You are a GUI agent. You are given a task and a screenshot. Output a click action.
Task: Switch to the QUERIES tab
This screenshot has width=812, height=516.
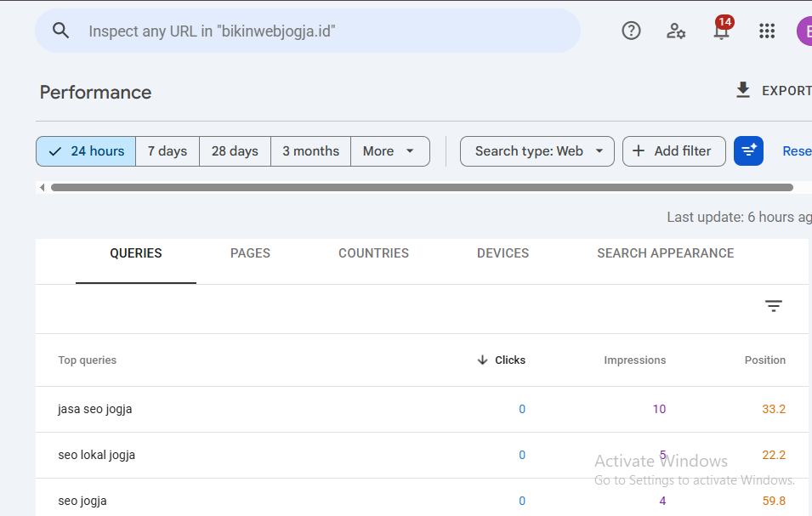point(136,253)
